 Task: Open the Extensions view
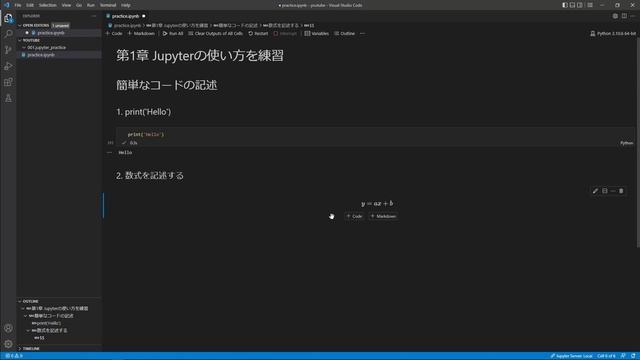pos(8,82)
